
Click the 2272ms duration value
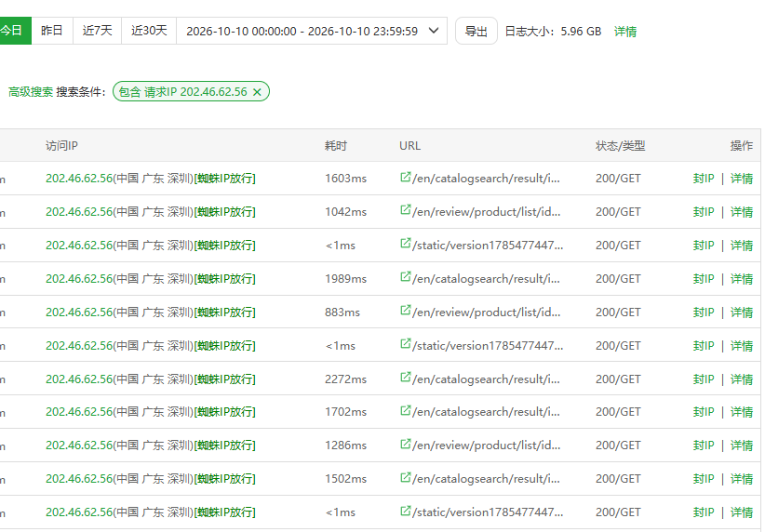(x=345, y=379)
